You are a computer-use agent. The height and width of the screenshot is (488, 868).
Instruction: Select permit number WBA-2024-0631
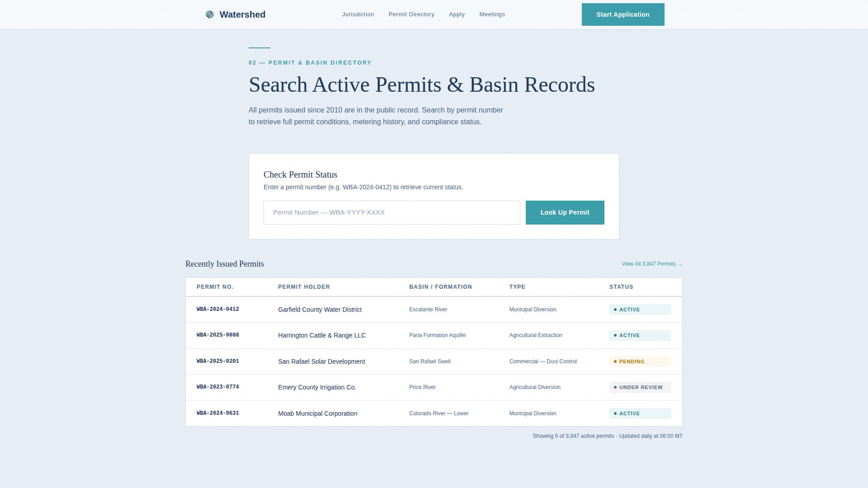pyautogui.click(x=218, y=413)
